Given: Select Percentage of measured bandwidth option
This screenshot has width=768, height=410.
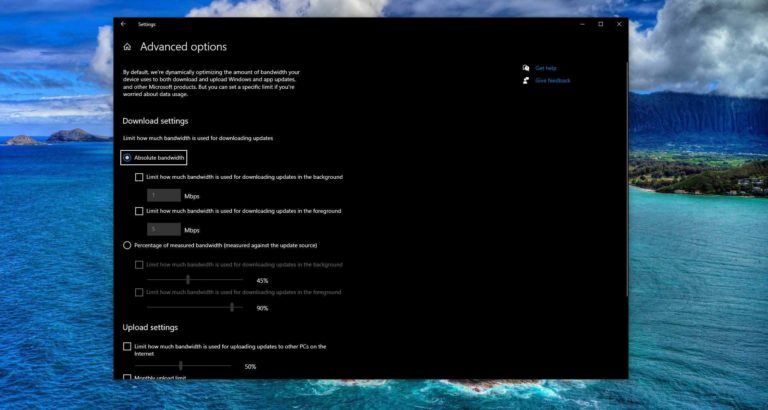Looking at the screenshot, I should 127,245.
